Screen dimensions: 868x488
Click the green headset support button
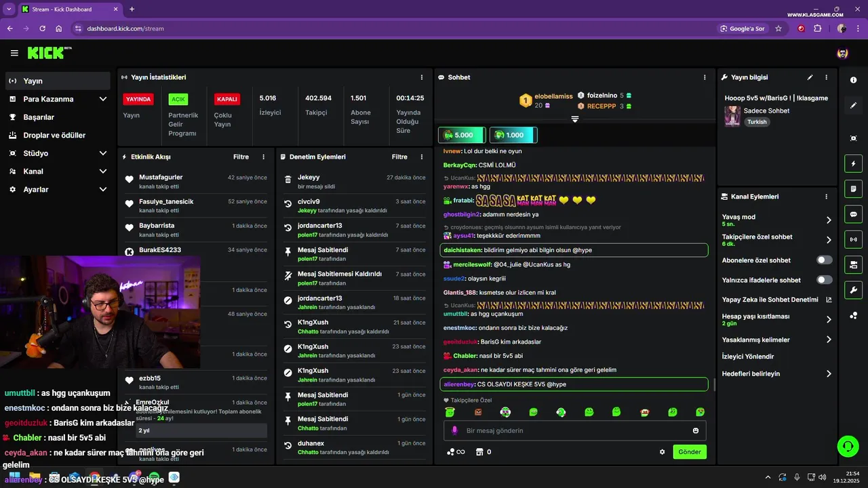(848, 446)
